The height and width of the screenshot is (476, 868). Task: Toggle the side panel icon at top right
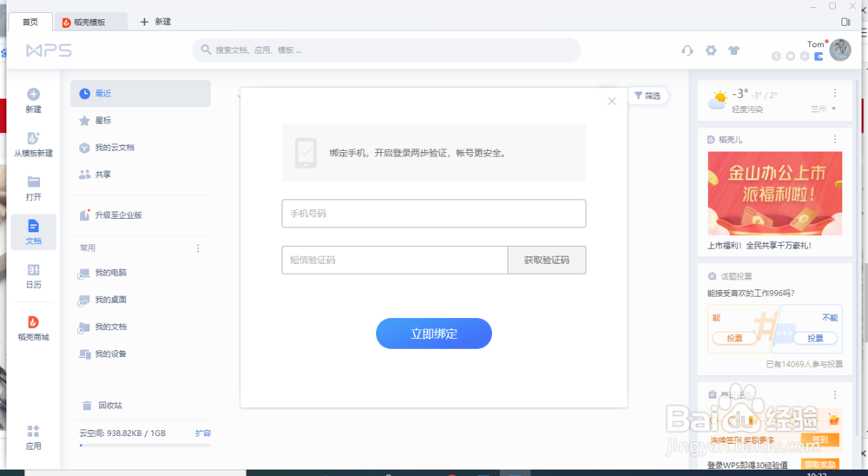point(845,22)
